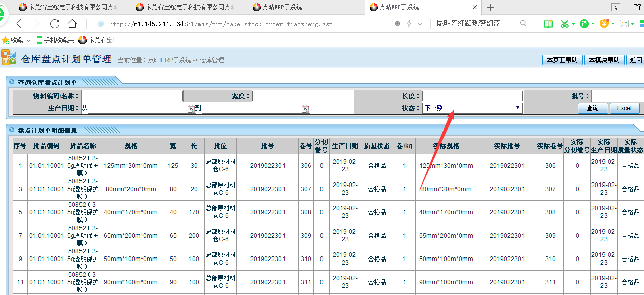Click the 查询 search button
Image resolution: width=644 pixels, height=295 pixels.
592,108
